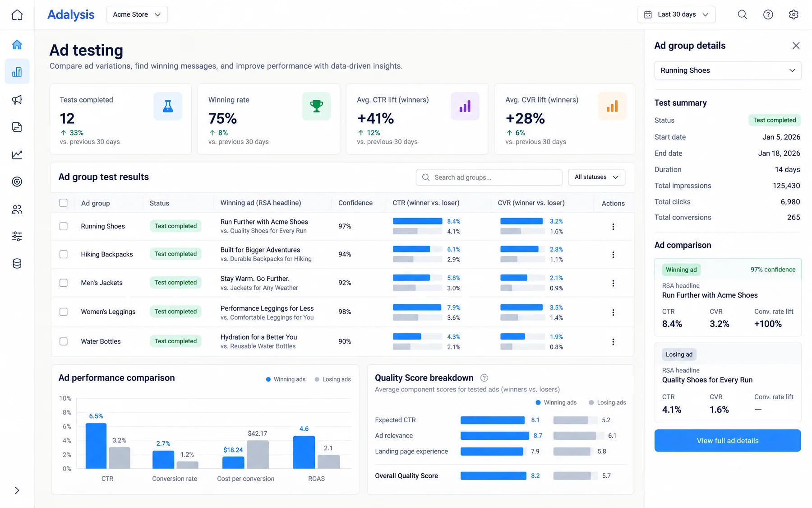Screen dimensions: 812x508
Task: Open reports document sidebar icon
Action: coord(17,127)
